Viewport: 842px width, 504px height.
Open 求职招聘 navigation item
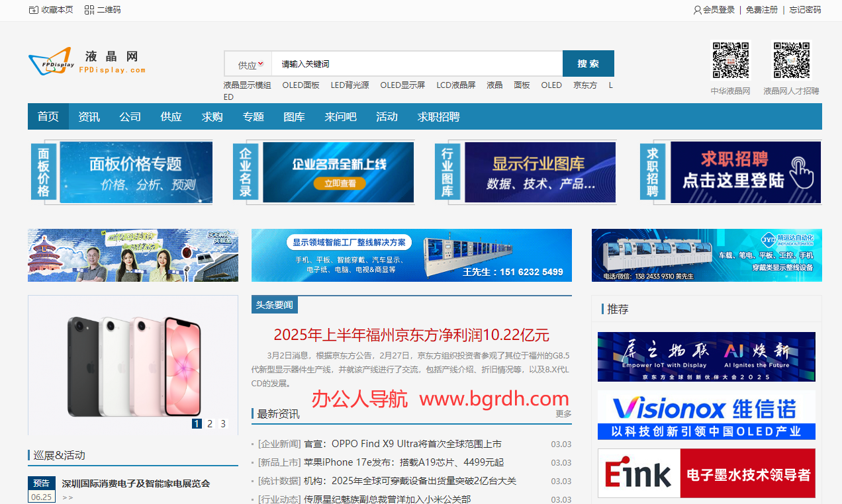point(439,116)
